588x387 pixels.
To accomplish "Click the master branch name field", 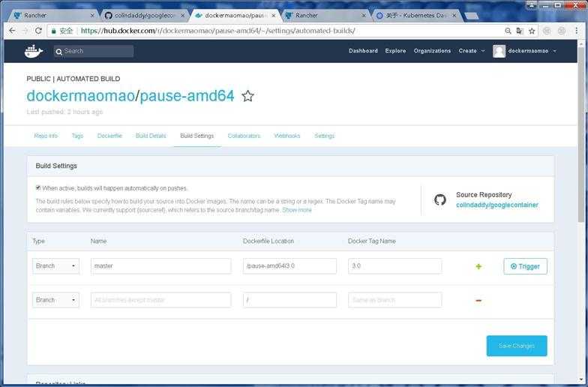I will coord(160,265).
